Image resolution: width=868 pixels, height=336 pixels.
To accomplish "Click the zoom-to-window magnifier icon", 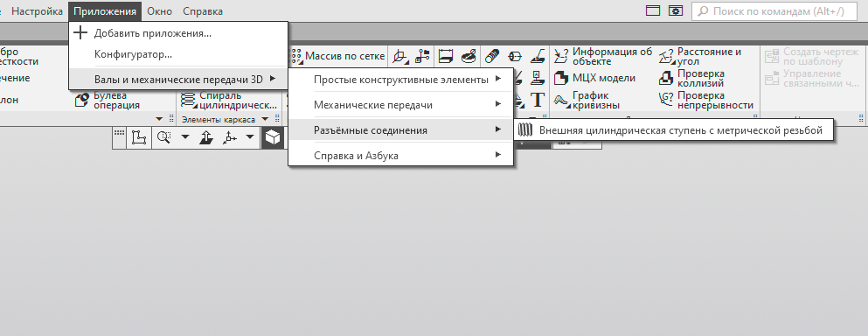I will tap(163, 137).
